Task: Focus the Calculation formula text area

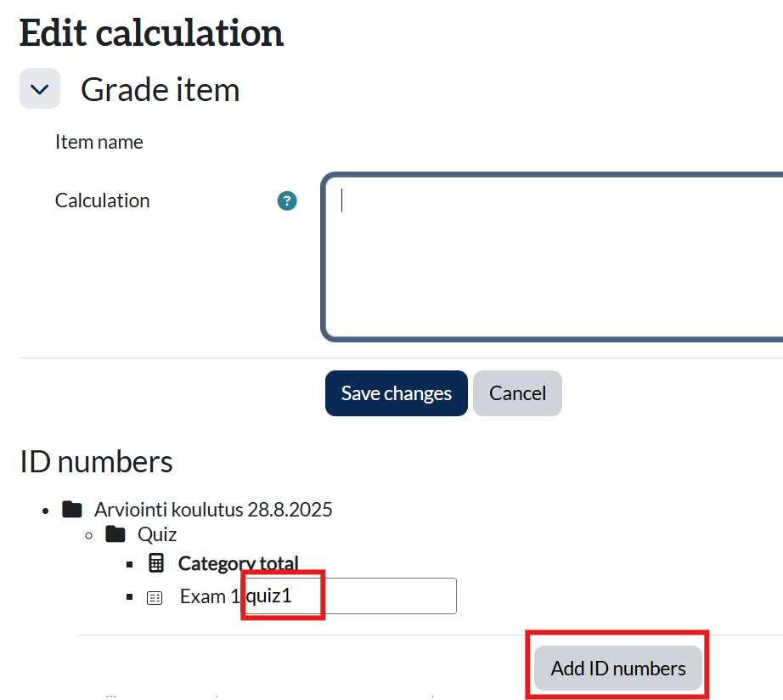Action: coord(552,257)
